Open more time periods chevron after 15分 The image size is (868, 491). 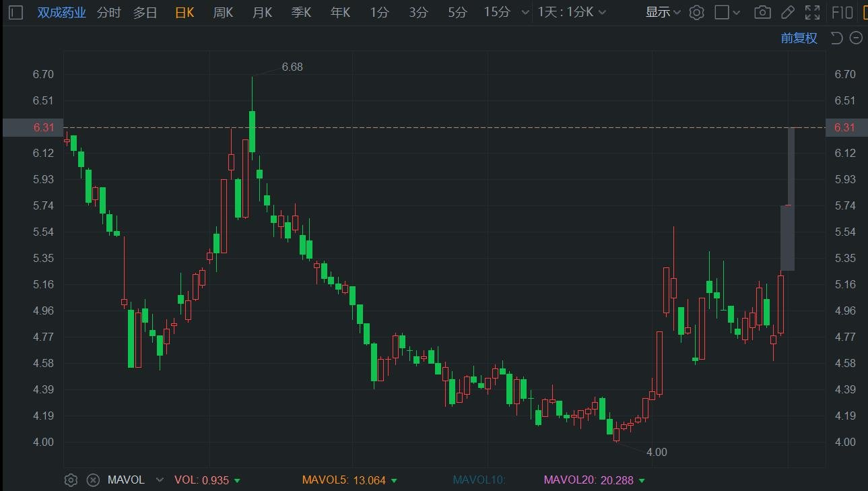pos(524,12)
